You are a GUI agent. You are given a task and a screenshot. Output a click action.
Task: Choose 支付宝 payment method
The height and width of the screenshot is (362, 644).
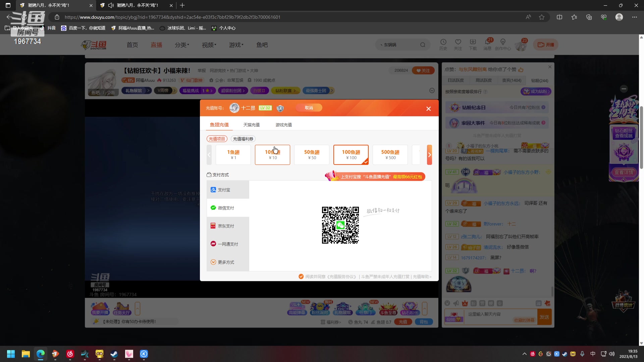(x=224, y=190)
